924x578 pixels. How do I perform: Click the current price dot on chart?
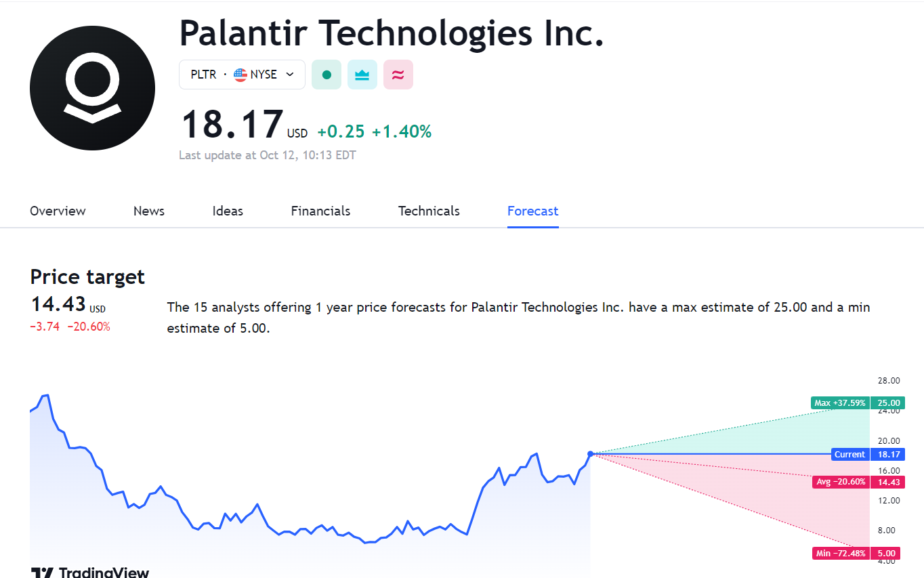click(591, 453)
